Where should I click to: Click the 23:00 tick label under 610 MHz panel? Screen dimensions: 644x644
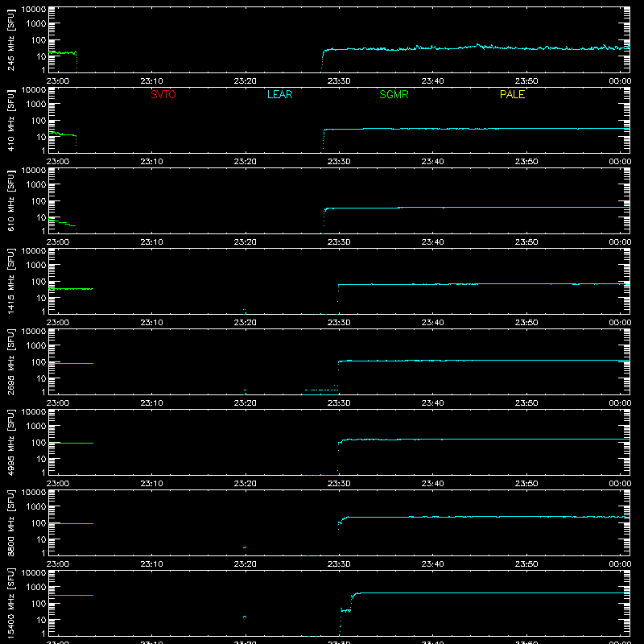pos(58,242)
